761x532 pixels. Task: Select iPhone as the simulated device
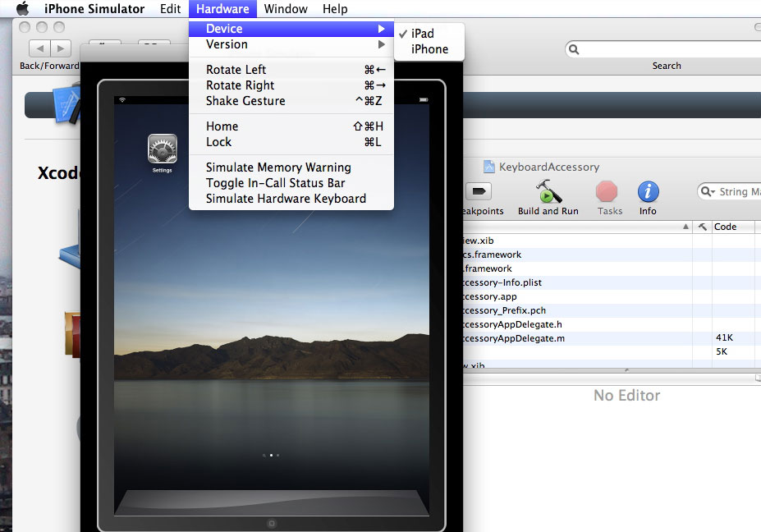point(429,49)
